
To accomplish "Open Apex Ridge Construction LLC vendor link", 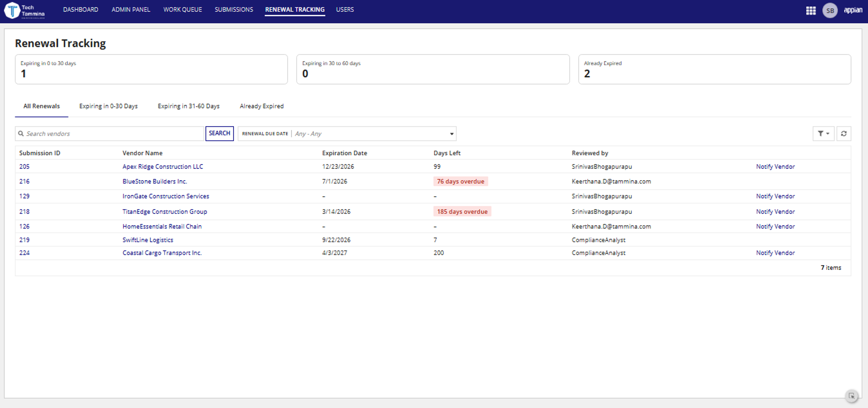I will point(163,167).
